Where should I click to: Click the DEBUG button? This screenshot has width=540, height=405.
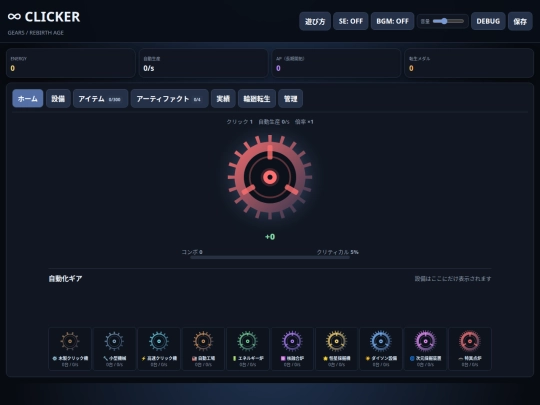click(488, 21)
